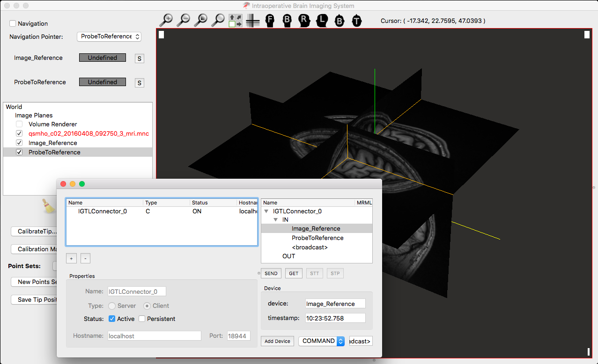Enable the Persistent status checkbox

tap(142, 319)
